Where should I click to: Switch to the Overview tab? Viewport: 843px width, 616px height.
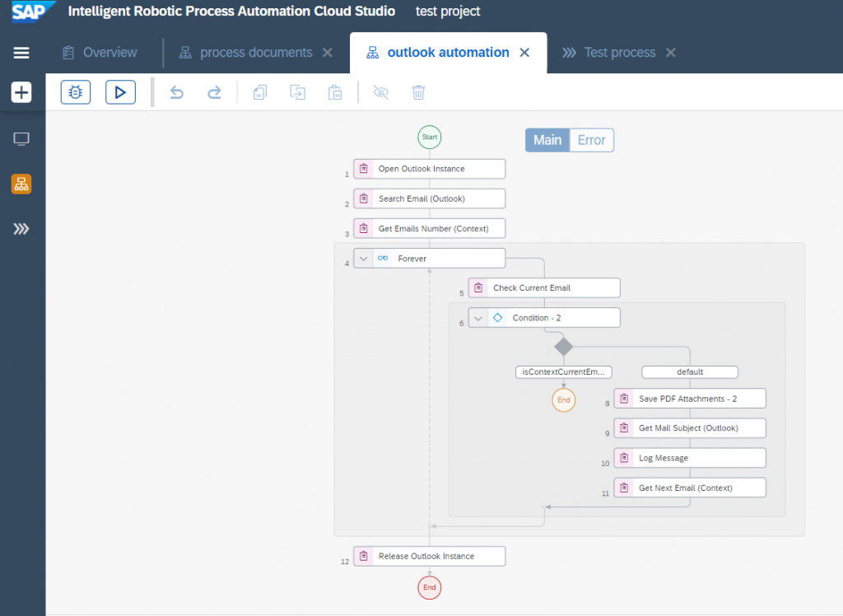(100, 53)
